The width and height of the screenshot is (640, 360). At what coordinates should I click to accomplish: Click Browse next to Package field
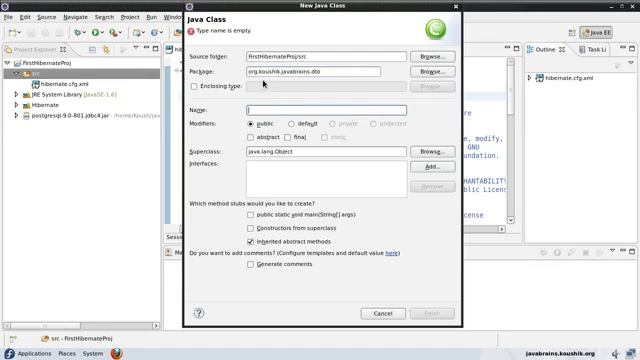tap(433, 72)
